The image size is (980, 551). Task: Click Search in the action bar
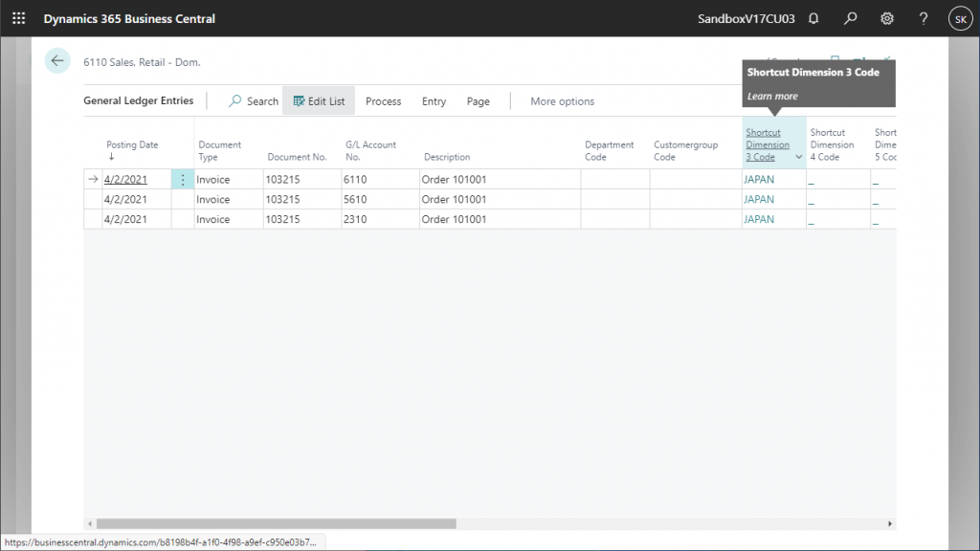(253, 101)
